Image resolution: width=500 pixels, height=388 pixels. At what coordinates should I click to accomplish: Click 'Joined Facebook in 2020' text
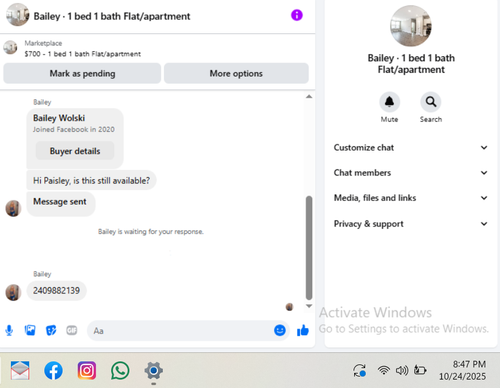[74, 129]
